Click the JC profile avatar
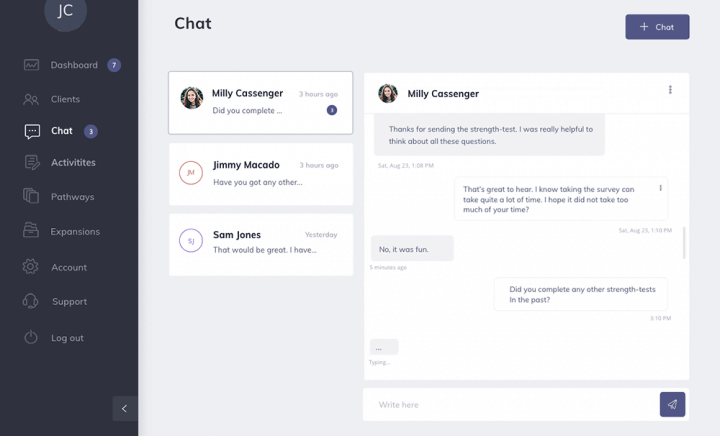The width and height of the screenshot is (720, 436). [65, 11]
